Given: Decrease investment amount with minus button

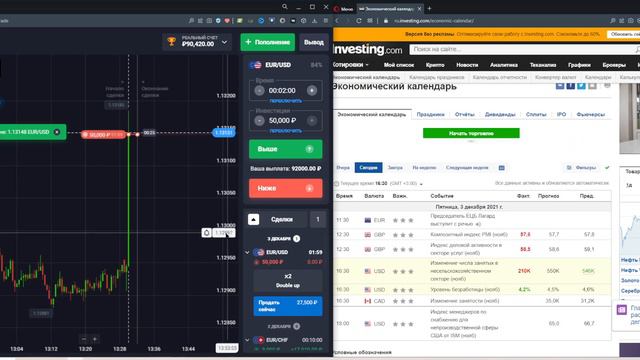Looking at the screenshot, I should click(x=259, y=120).
